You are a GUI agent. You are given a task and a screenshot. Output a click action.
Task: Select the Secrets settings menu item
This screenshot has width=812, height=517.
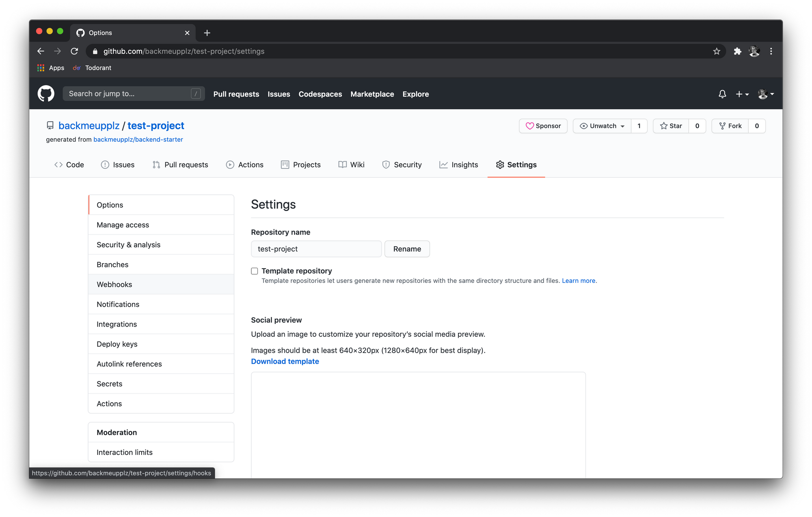pyautogui.click(x=110, y=384)
